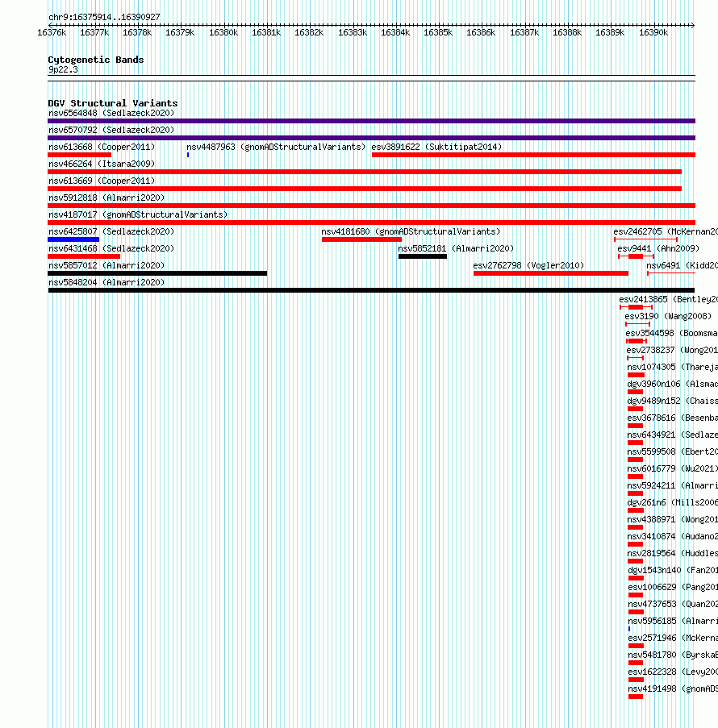The height and width of the screenshot is (728, 718).
Task: Click the 9p22.3 band label
Action: [x=63, y=69]
